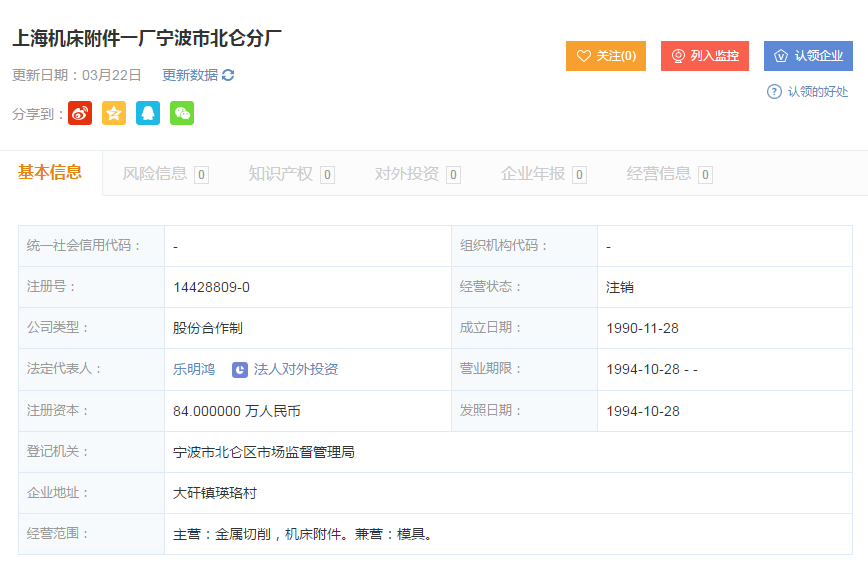Click the question mark help icon

[774, 92]
